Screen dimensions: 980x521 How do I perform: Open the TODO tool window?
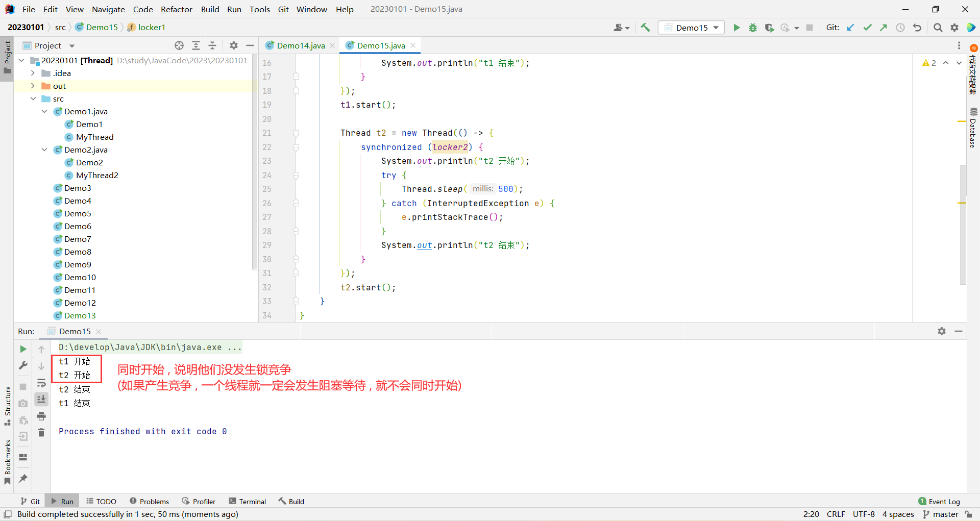(x=101, y=502)
